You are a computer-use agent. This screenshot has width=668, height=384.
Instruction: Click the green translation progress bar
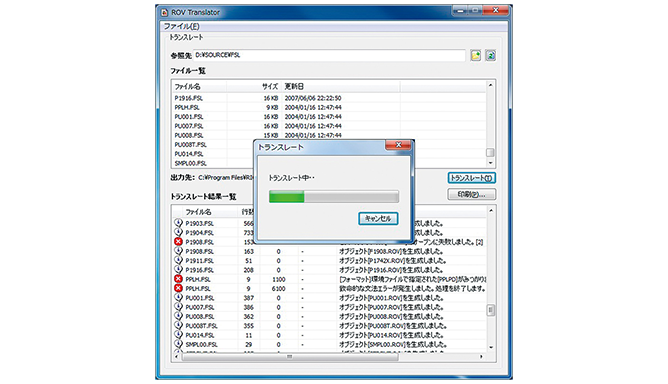tap(334, 196)
